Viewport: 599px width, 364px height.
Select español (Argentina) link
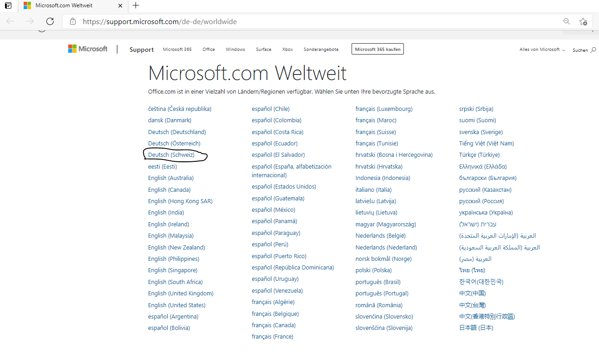(x=173, y=317)
